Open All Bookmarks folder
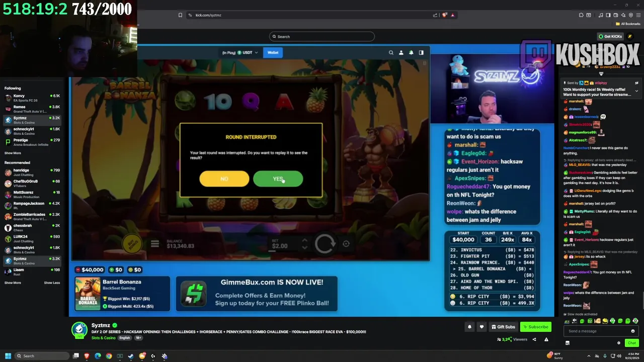The image size is (644, 362). 628,24
